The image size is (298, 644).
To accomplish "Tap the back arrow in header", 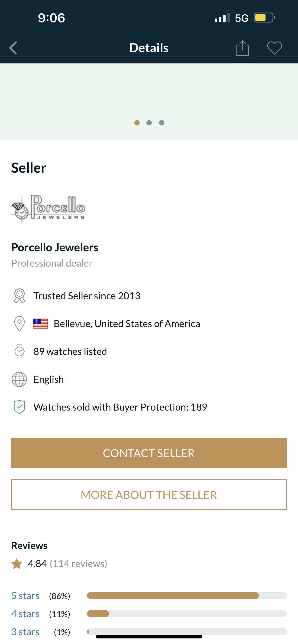I will point(13,48).
